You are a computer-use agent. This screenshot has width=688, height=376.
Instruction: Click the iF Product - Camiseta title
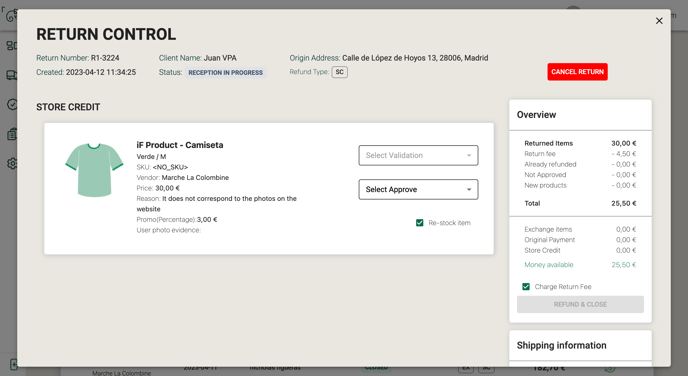180,145
